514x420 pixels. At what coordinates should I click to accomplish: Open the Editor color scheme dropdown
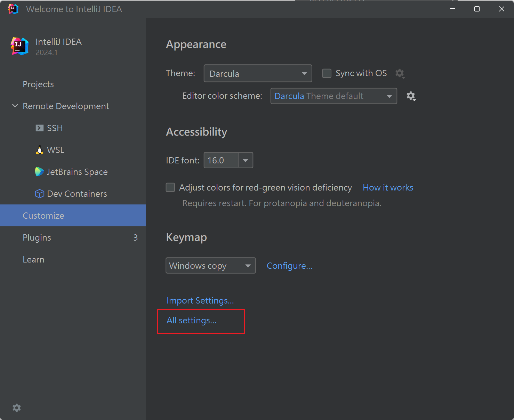[x=334, y=96]
